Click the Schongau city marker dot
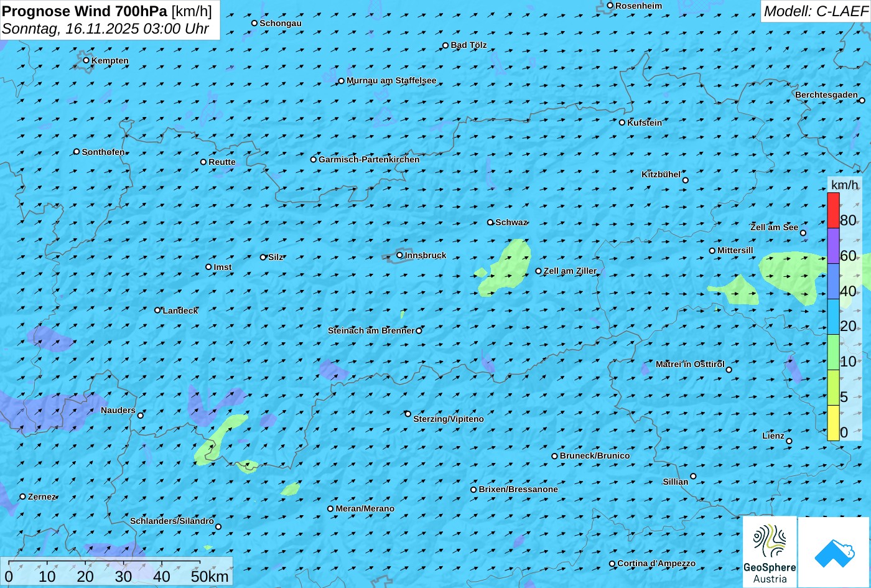Image resolution: width=871 pixels, height=588 pixels. click(254, 23)
